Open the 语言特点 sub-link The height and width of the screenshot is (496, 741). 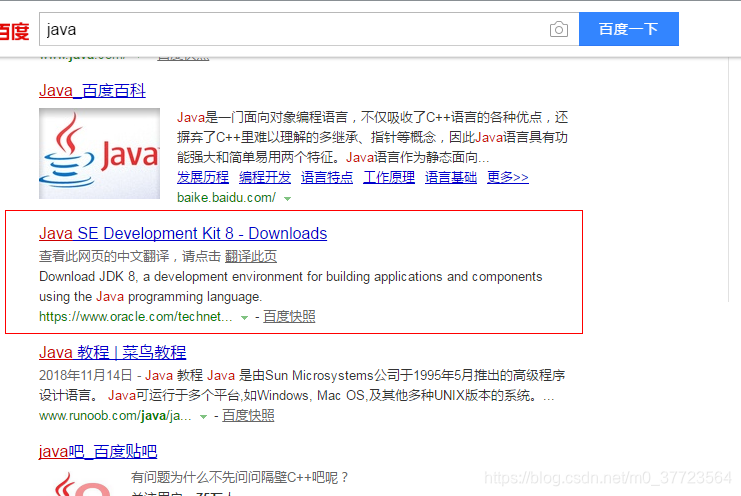coord(327,178)
